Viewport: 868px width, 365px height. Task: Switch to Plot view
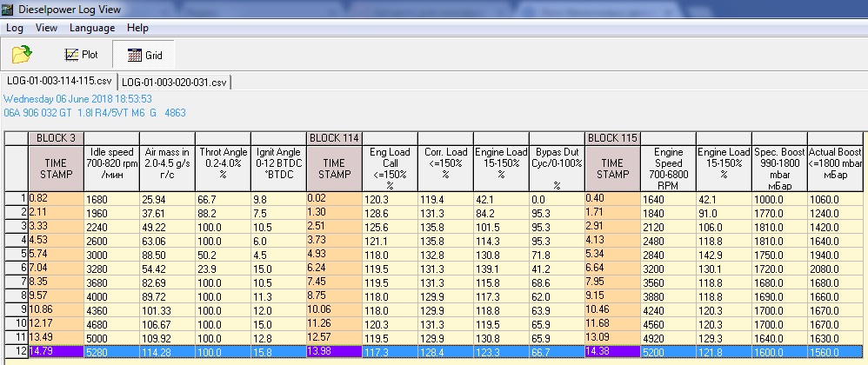tap(82, 55)
